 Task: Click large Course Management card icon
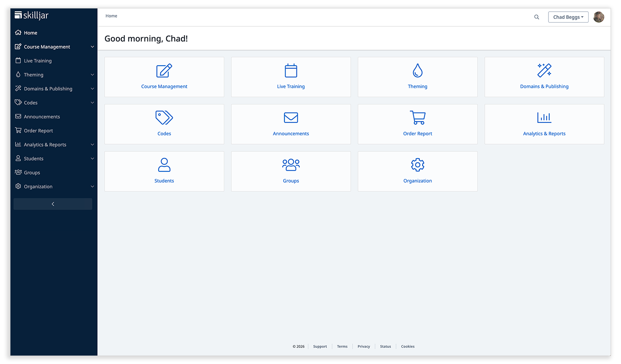tap(164, 71)
